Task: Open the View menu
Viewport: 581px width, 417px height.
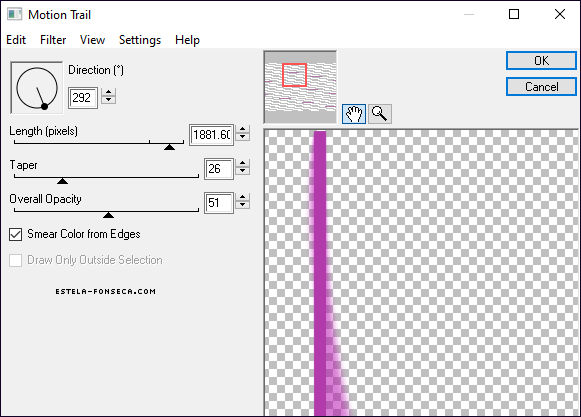Action: 92,40
